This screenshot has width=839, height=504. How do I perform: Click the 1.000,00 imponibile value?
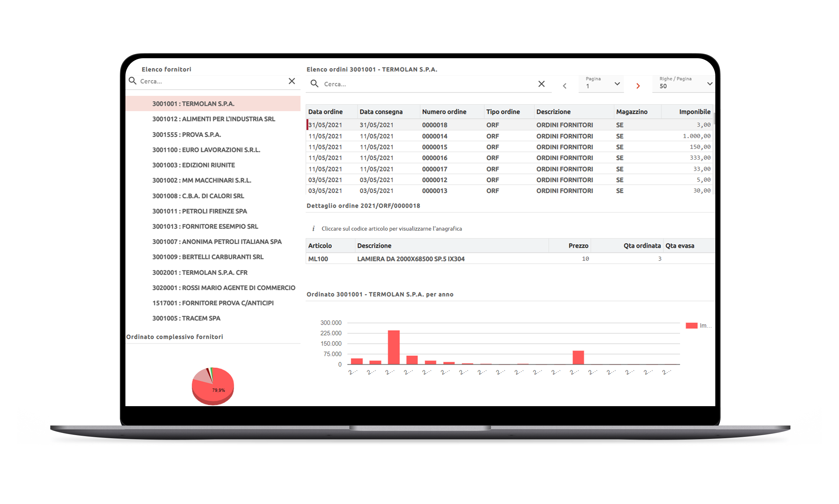point(696,136)
